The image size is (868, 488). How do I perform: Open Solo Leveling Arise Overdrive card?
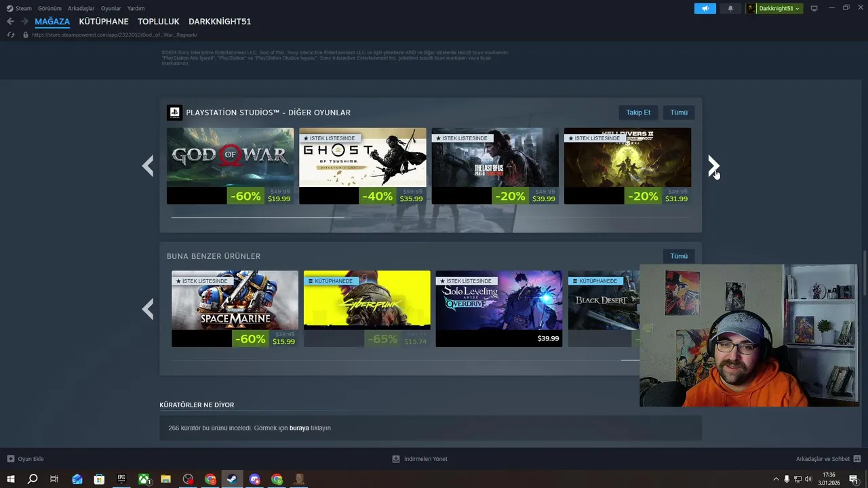[499, 309]
